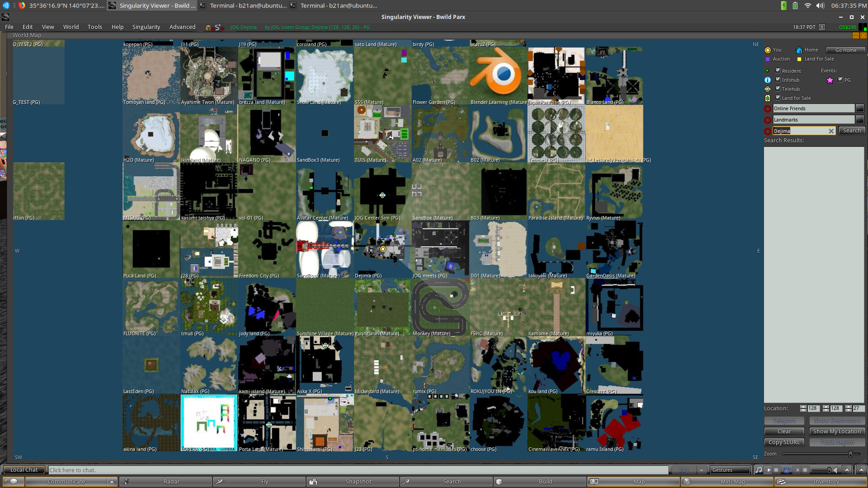Click the Blender Learning region thumbnail on map
Screen dimensions: 868x488
pyautogui.click(x=499, y=75)
